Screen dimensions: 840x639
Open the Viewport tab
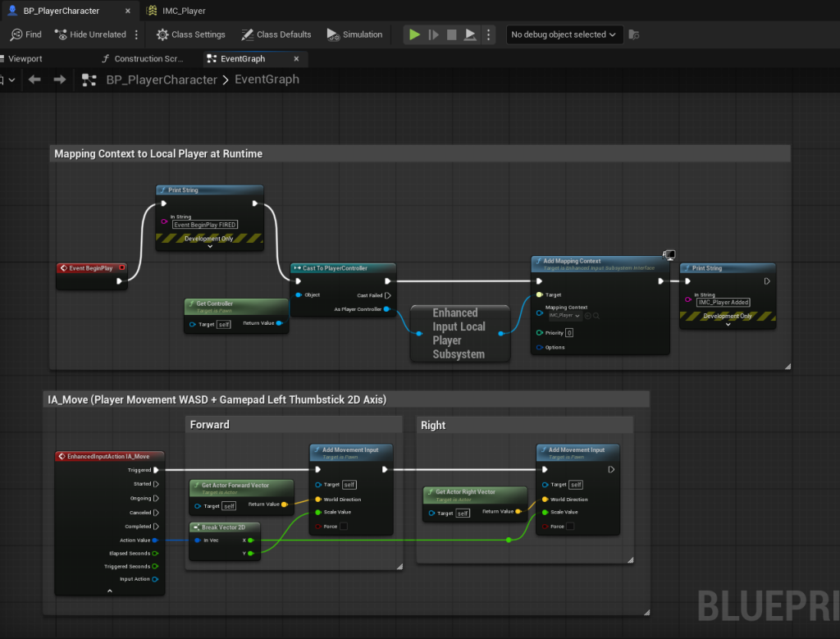pyautogui.click(x=25, y=59)
